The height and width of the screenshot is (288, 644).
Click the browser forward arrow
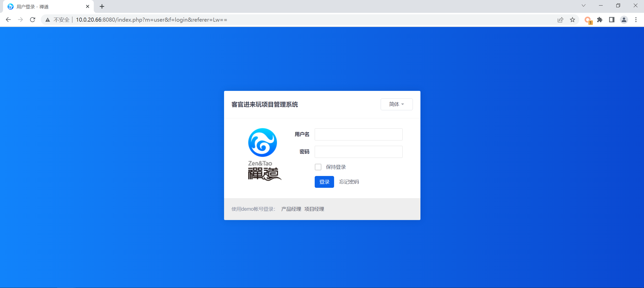(20, 20)
